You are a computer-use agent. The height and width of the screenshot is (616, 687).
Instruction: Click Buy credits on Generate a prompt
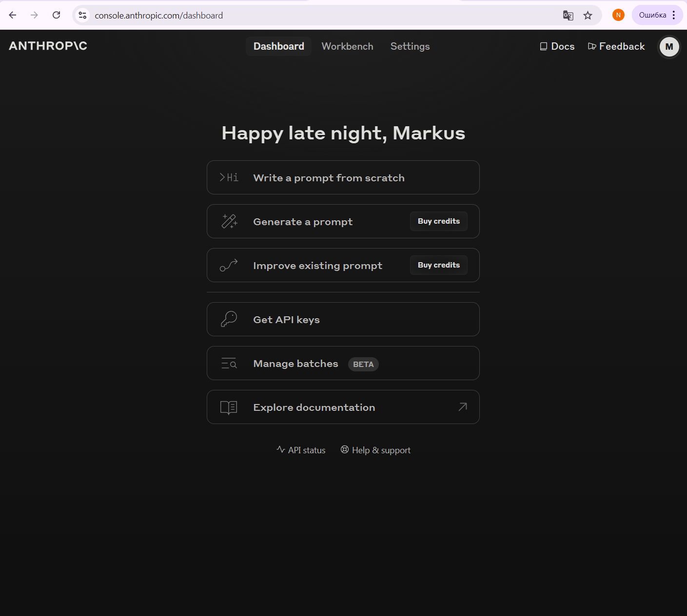(439, 221)
